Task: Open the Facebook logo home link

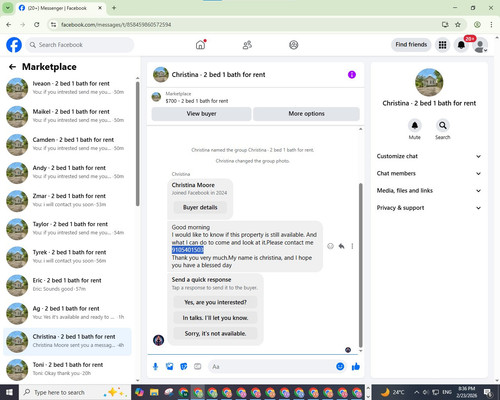Action: click(14, 45)
